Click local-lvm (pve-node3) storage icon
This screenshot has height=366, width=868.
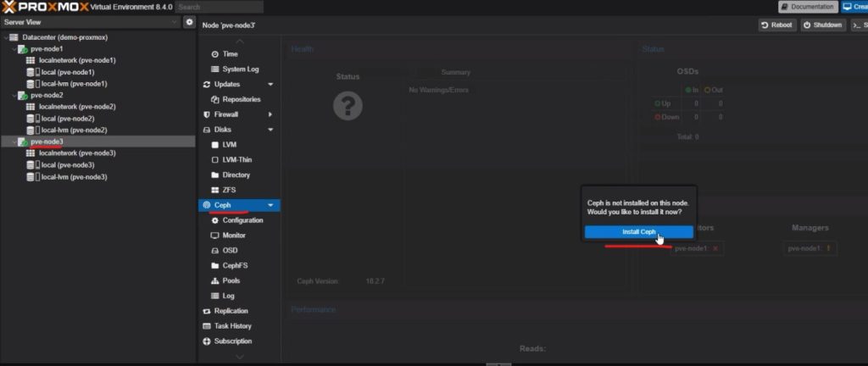point(34,177)
